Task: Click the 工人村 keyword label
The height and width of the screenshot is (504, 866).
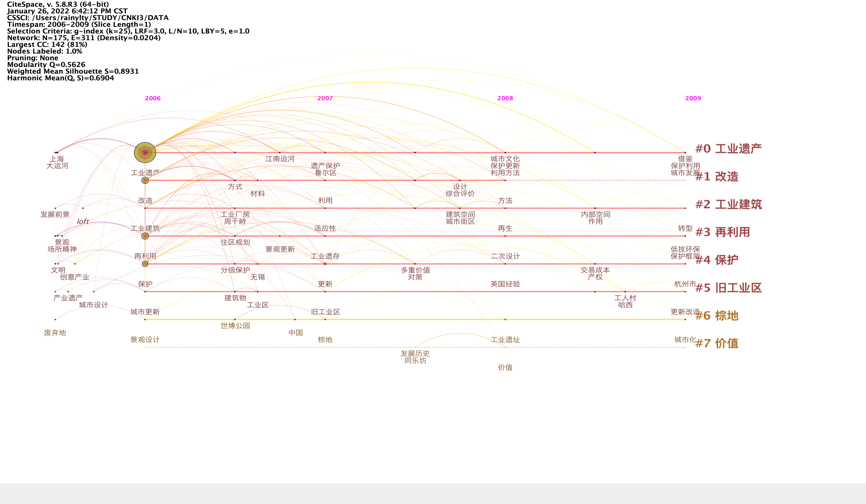Action: (x=625, y=298)
